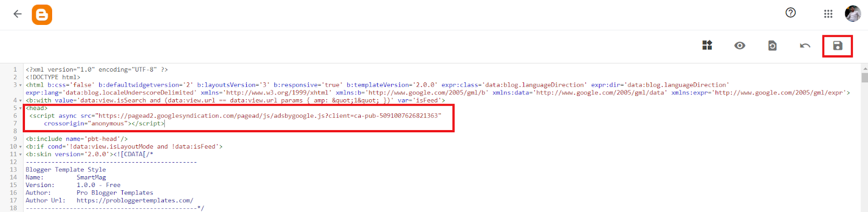Collapse the b:skin fold arrow on line 11
The image size is (868, 212).
pos(21,155)
